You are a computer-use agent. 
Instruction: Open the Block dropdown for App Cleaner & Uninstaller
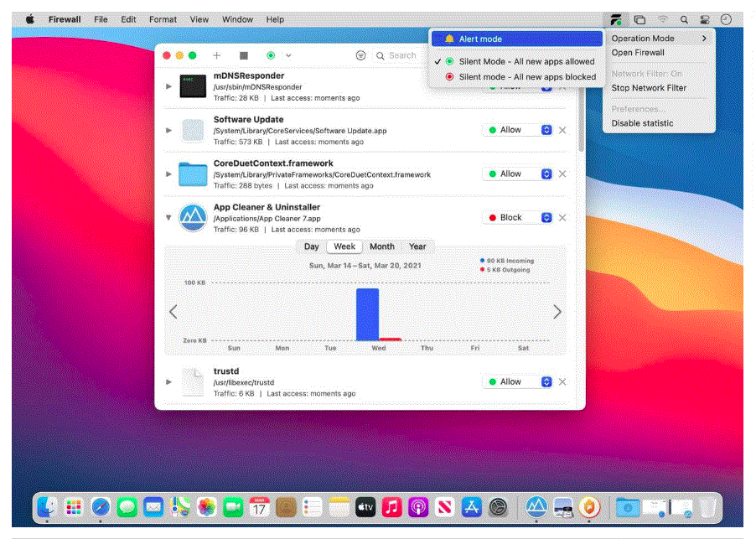coord(518,218)
